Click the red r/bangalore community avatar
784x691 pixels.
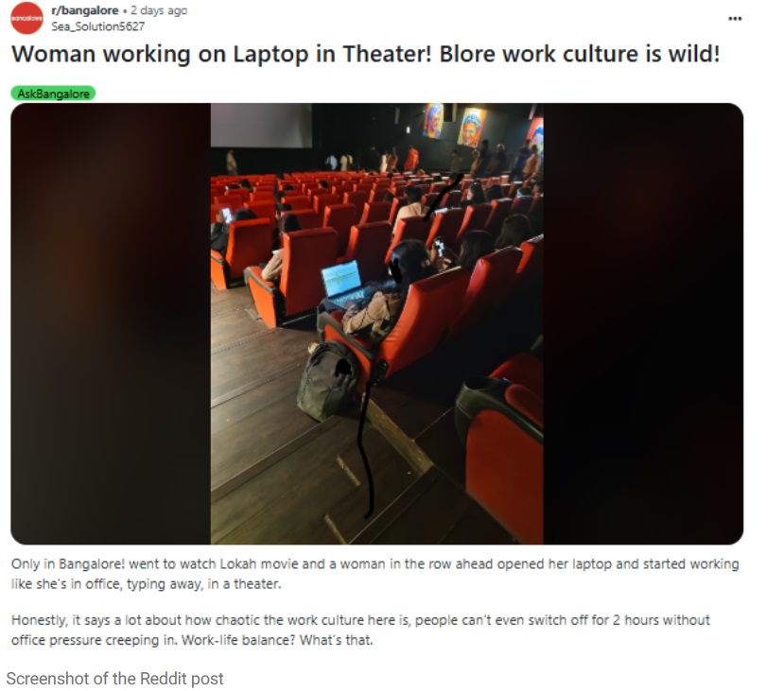(27, 18)
